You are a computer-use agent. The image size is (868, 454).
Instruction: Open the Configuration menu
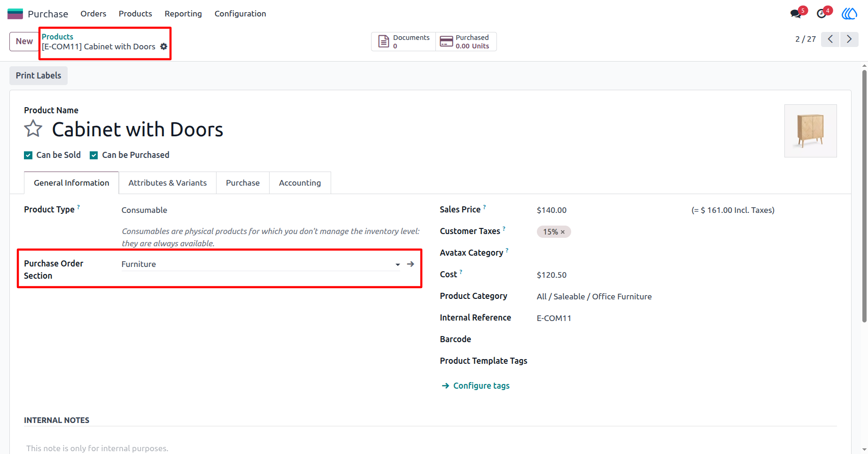point(240,14)
